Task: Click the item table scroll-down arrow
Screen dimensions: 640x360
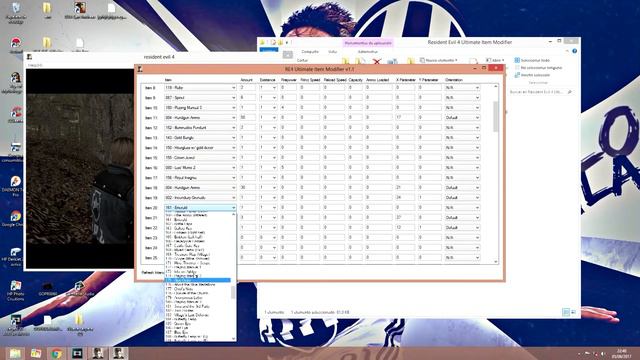Action: click(x=496, y=262)
